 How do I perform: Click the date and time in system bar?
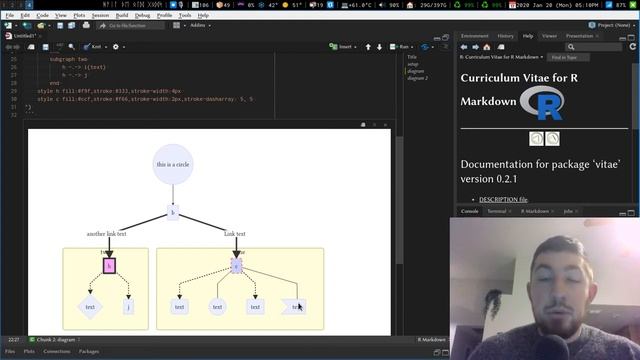tap(553, 5)
